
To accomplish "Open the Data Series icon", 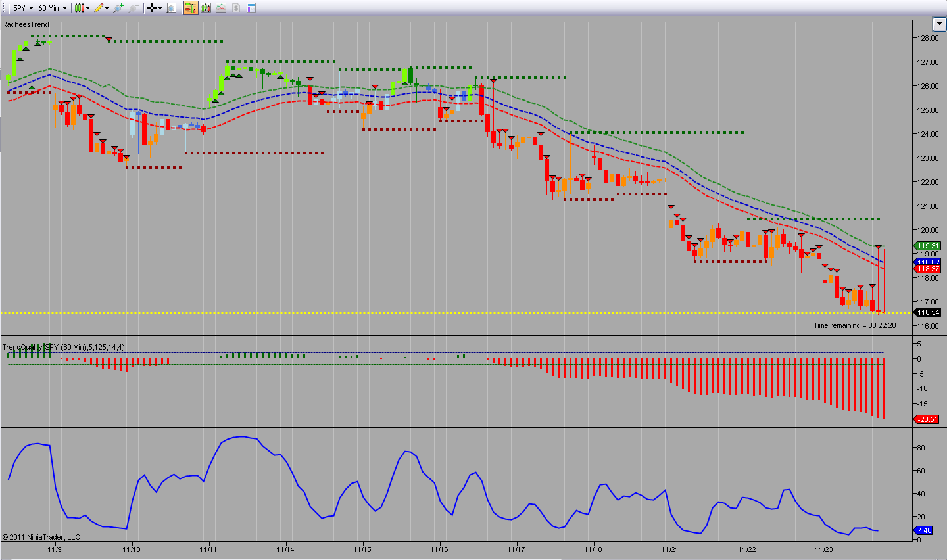I will 206,8.
